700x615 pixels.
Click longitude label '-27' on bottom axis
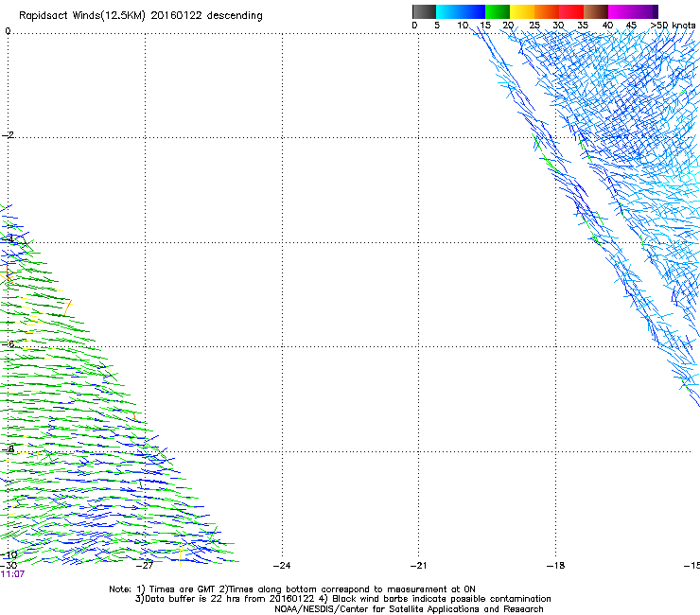[x=145, y=566]
